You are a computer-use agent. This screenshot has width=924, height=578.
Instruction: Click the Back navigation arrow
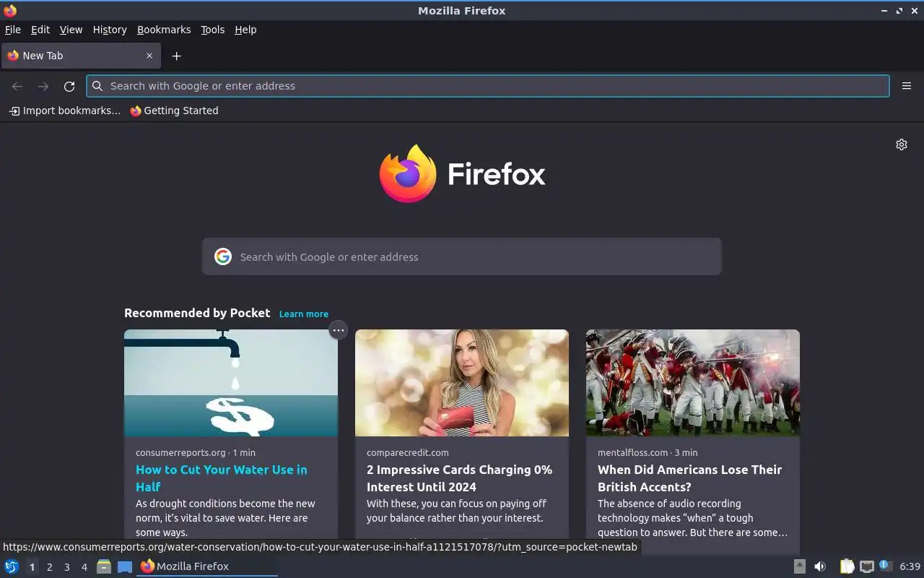point(17,86)
